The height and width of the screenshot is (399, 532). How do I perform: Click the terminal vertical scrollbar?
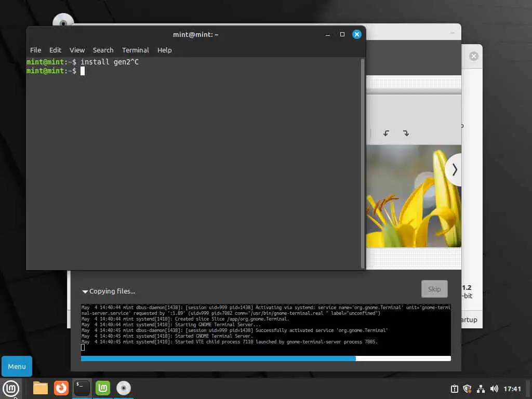(x=362, y=164)
